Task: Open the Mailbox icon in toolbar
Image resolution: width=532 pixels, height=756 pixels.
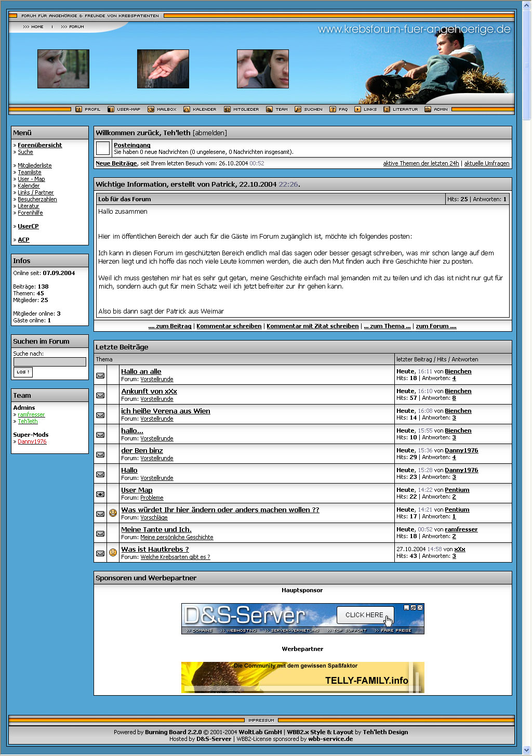Action: tap(151, 109)
